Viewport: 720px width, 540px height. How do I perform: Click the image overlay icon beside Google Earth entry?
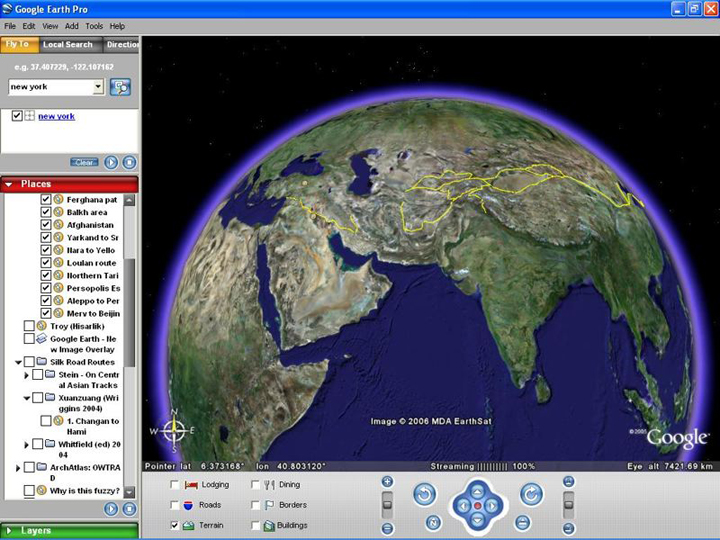(x=42, y=338)
